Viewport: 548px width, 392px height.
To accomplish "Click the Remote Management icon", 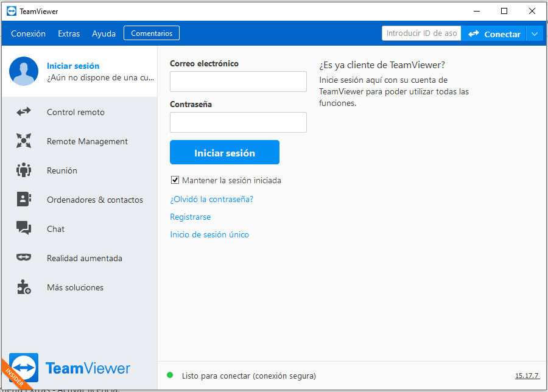I will point(24,141).
